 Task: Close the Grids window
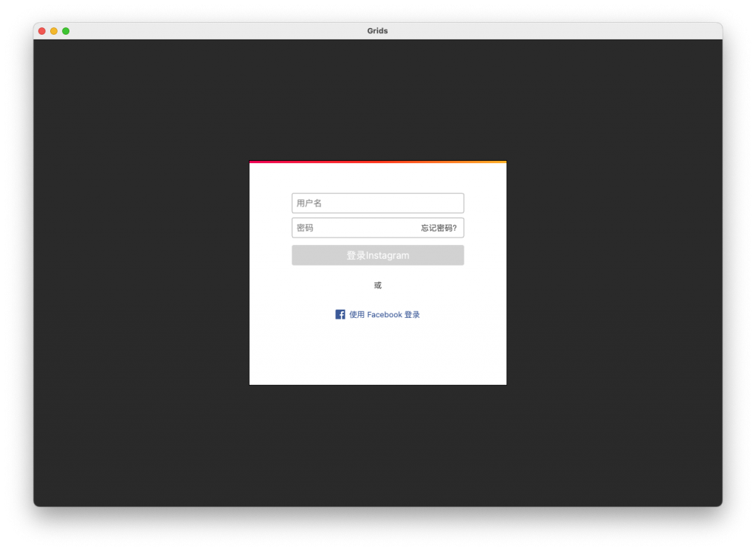click(x=42, y=31)
